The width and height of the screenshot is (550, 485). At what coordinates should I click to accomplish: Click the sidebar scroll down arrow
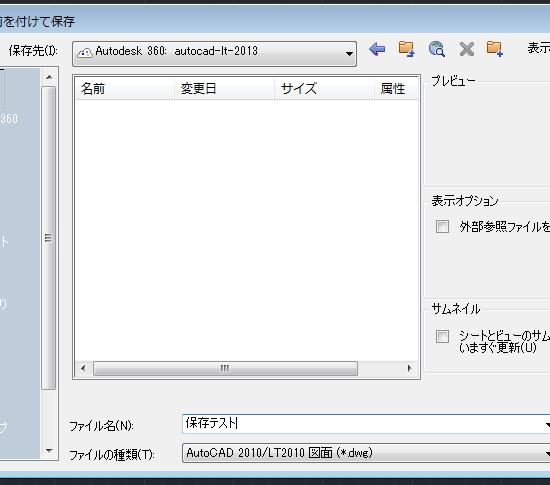(x=49, y=451)
